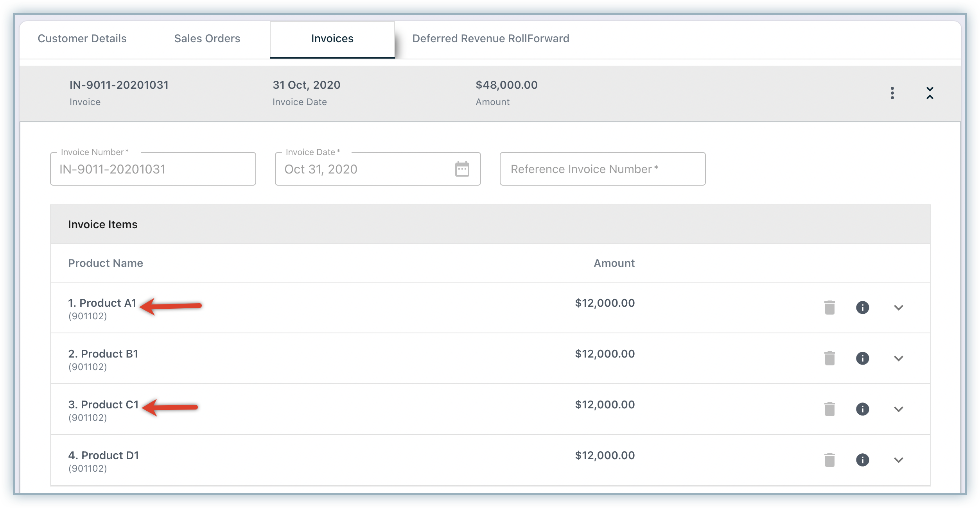Collapse the IN-9011-20201031 invoice panel
The width and height of the screenshot is (980, 508).
coord(930,93)
